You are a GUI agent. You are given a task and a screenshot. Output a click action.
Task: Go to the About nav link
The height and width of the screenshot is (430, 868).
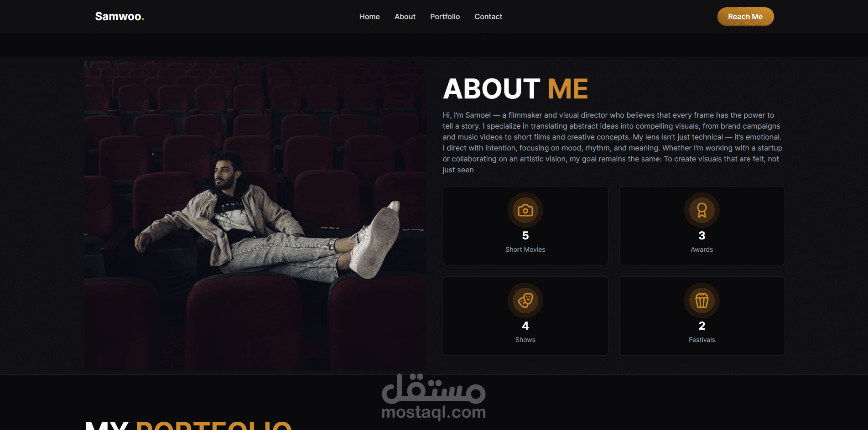click(x=405, y=16)
